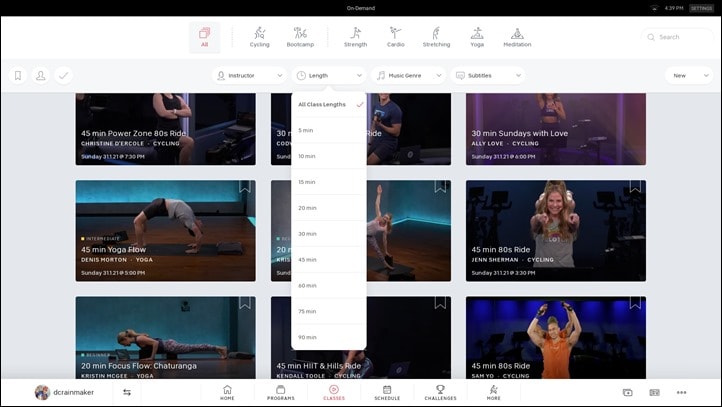Go to the Challenges tab

click(x=440, y=392)
